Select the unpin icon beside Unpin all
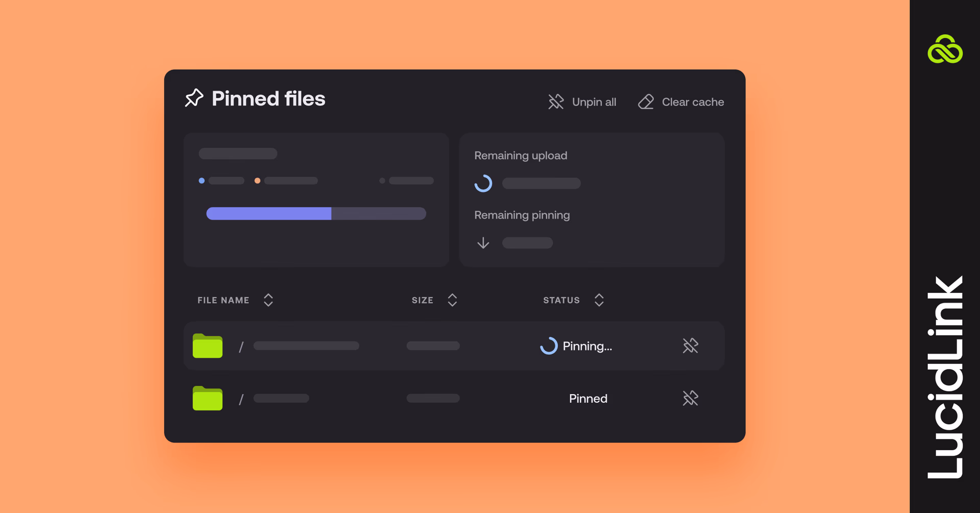The width and height of the screenshot is (980, 513). pyautogui.click(x=555, y=102)
